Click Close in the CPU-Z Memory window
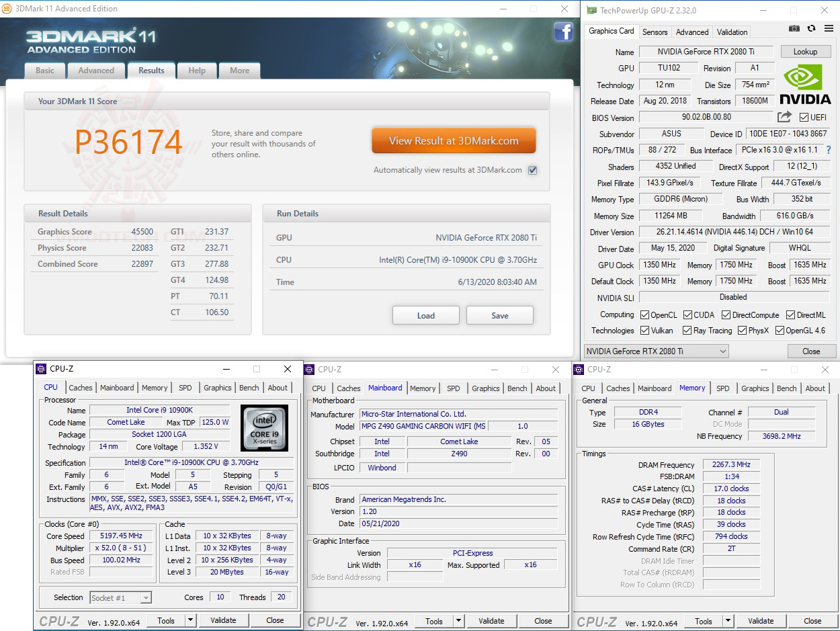This screenshot has width=840, height=631. (812, 621)
